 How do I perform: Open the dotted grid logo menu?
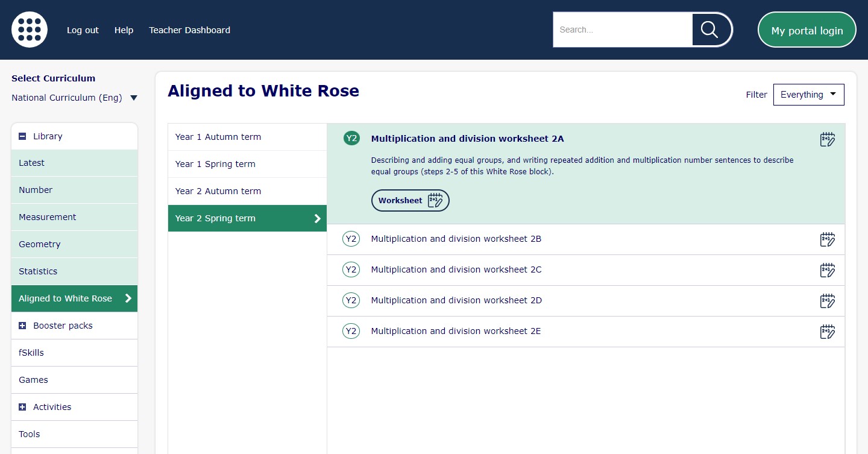coord(30,30)
